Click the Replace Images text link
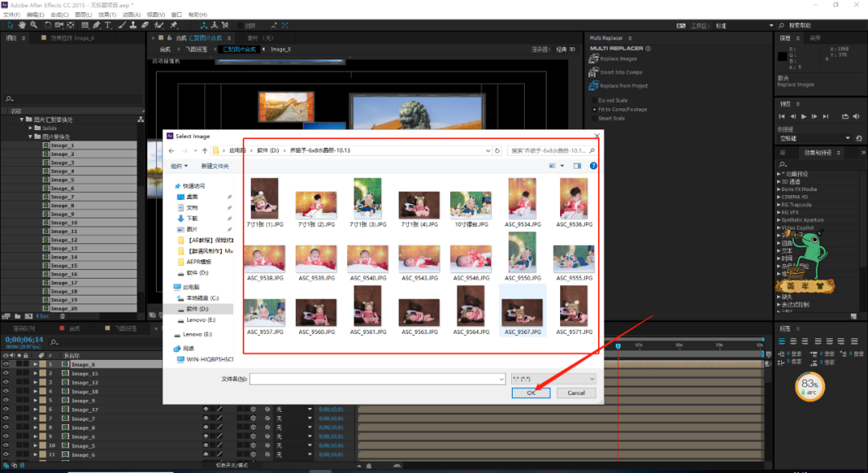 (618, 59)
